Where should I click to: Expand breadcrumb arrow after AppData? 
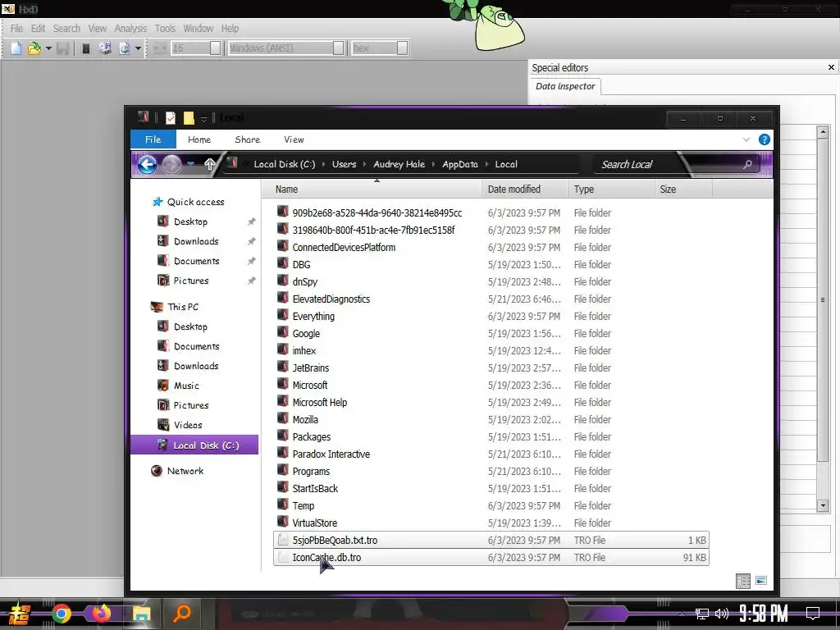coord(487,164)
